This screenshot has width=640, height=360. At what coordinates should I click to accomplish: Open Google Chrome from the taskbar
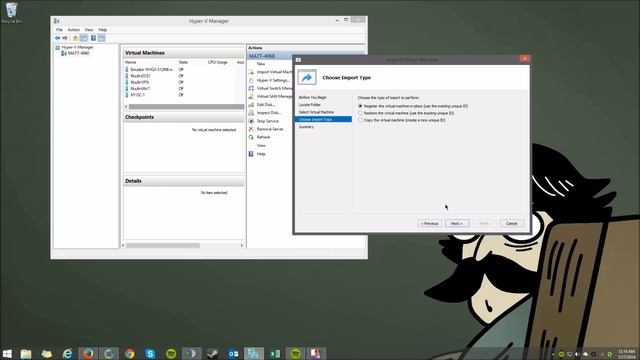click(x=130, y=353)
